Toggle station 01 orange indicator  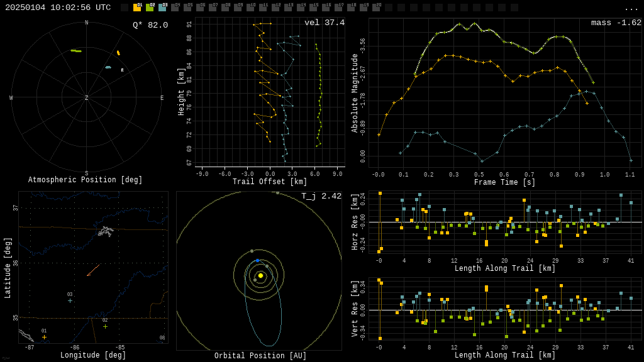(x=137, y=8)
